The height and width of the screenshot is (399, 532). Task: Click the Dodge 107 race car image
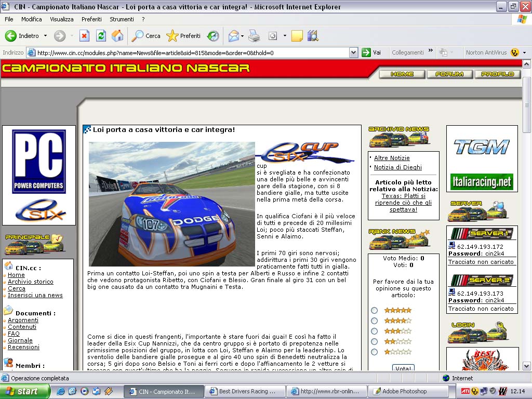pyautogui.click(x=171, y=204)
